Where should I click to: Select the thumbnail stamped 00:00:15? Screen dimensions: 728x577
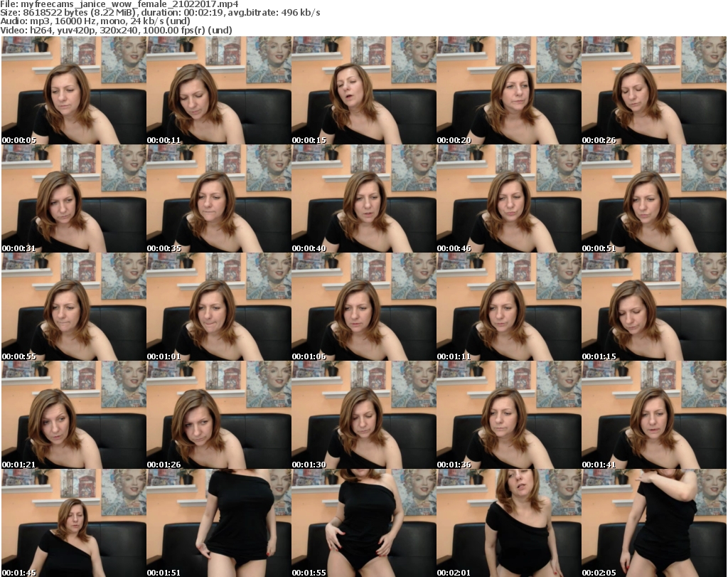[x=363, y=90]
